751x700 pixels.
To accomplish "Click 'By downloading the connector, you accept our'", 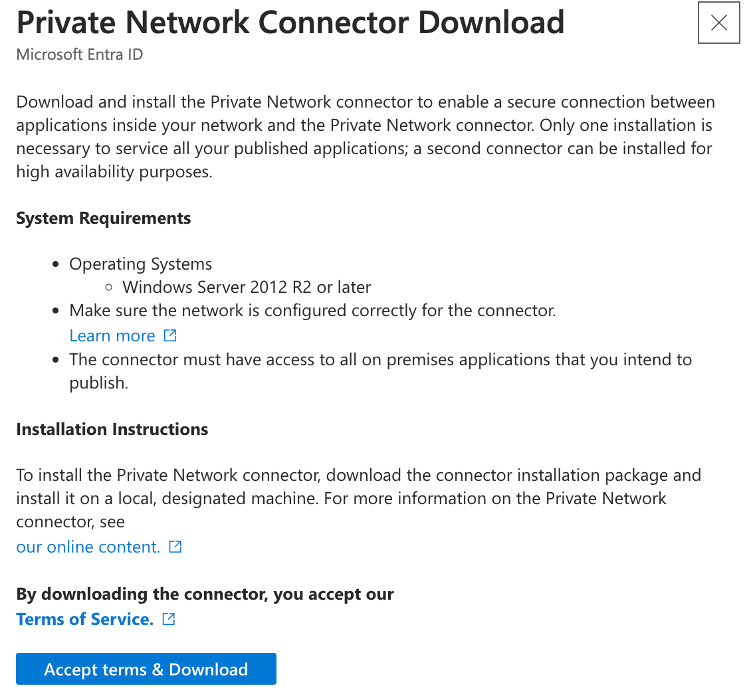I will [x=205, y=594].
